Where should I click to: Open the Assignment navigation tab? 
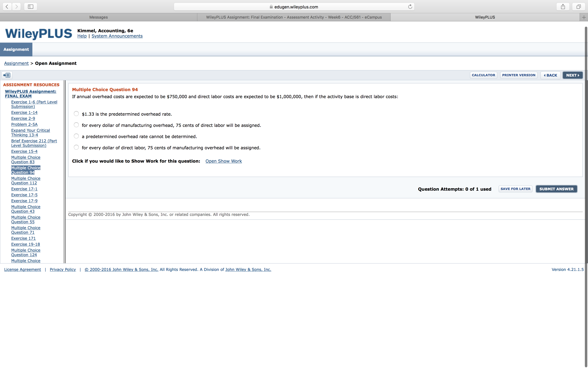coord(16,49)
